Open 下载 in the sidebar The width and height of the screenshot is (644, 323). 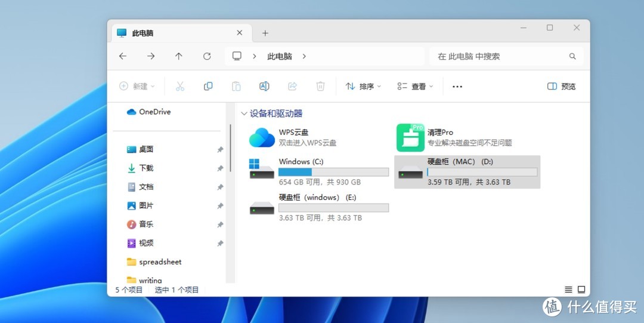[140, 168]
